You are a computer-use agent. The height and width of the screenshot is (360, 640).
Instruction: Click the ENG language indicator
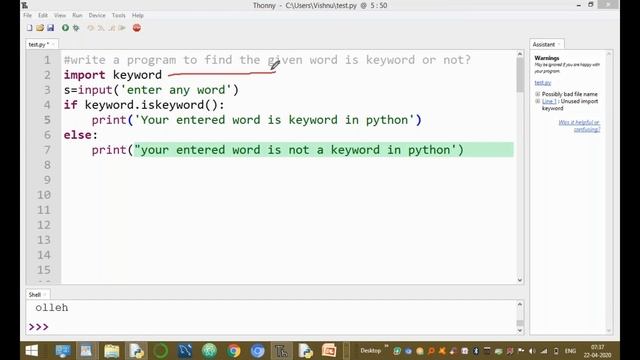(x=570, y=351)
